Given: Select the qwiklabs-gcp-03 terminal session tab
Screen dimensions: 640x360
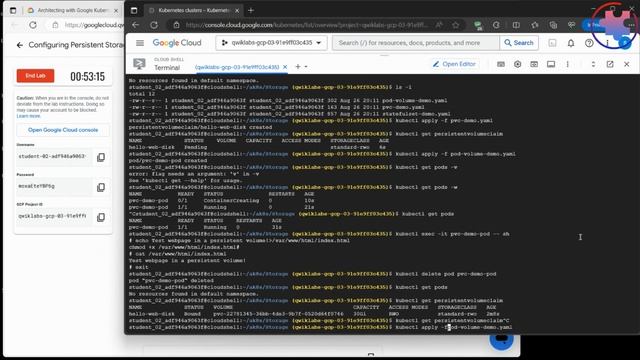Looking at the screenshot, I should [x=237, y=67].
